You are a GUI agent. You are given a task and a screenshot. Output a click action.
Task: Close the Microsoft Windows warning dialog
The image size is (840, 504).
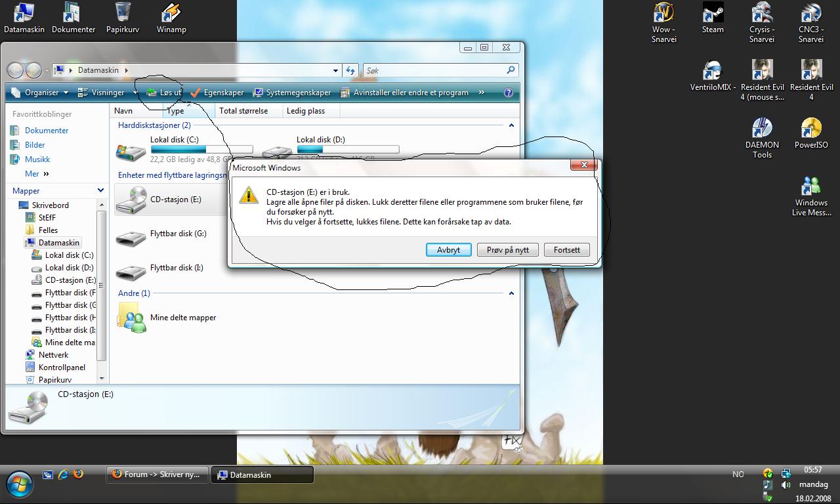(583, 165)
